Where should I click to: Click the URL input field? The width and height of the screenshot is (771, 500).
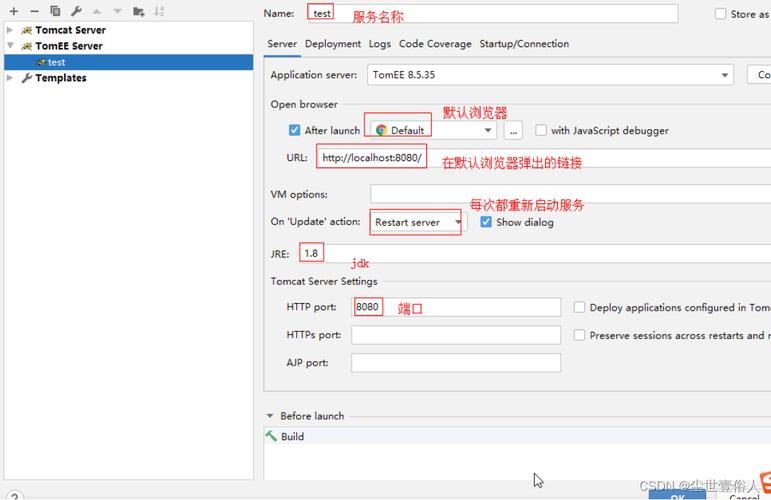click(x=544, y=157)
